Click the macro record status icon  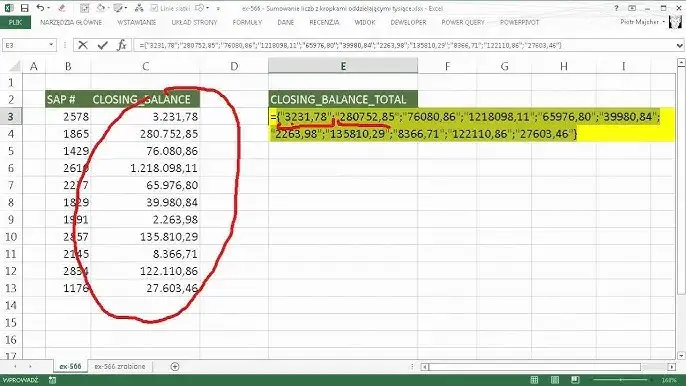pos(52,380)
